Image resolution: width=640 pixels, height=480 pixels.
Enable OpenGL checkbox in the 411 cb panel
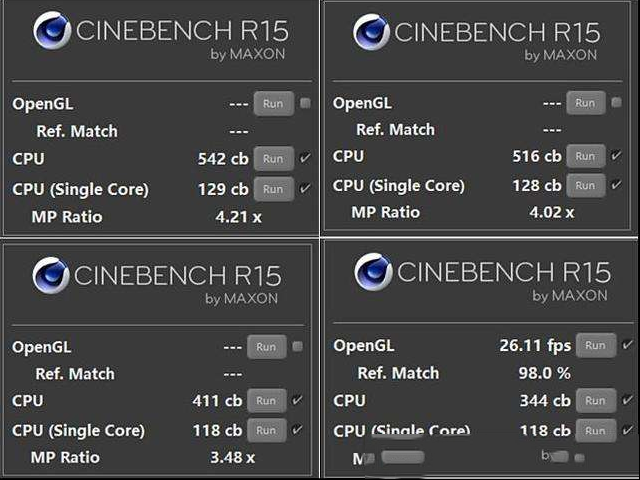[298, 347]
